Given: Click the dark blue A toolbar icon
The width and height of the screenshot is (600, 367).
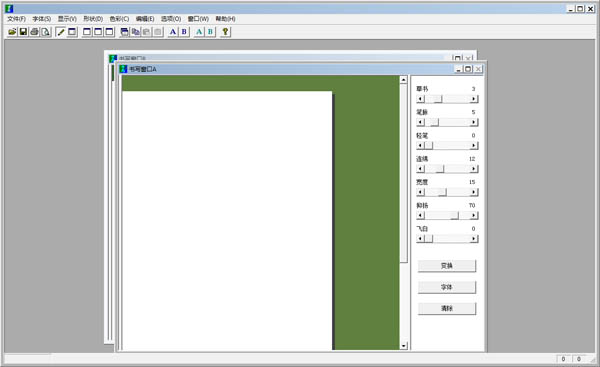Looking at the screenshot, I should [173, 32].
